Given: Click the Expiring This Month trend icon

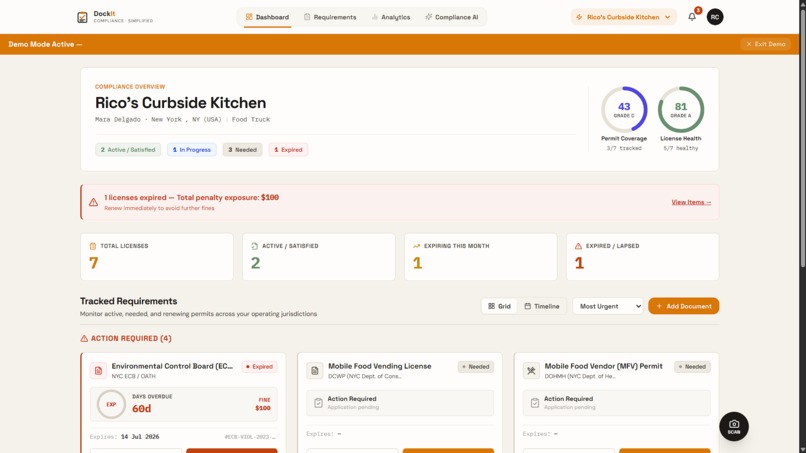Looking at the screenshot, I should coord(416,246).
